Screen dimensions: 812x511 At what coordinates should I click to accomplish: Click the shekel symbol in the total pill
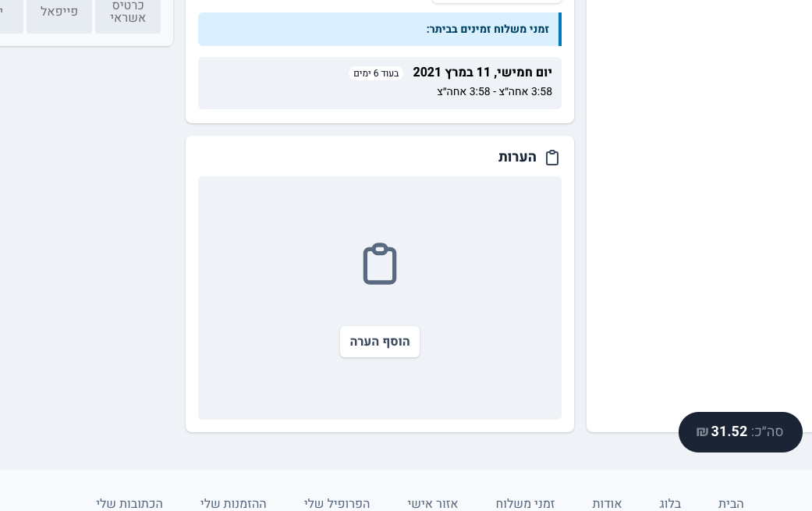pos(702,432)
